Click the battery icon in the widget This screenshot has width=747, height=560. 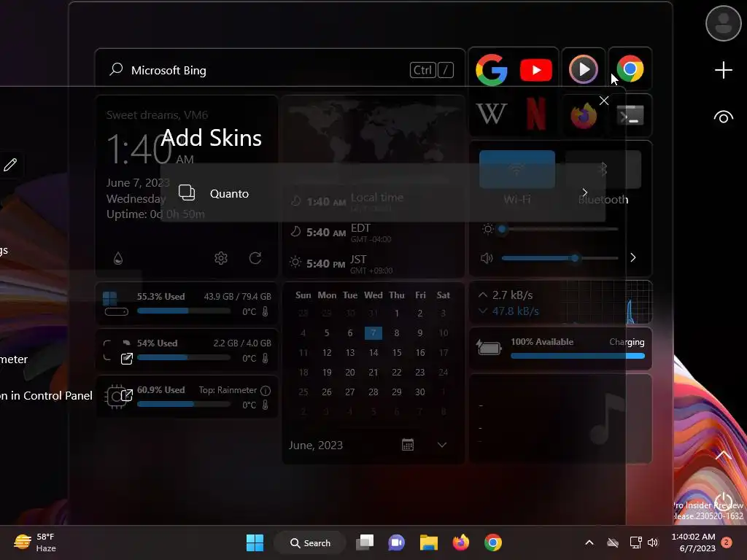pyautogui.click(x=488, y=348)
